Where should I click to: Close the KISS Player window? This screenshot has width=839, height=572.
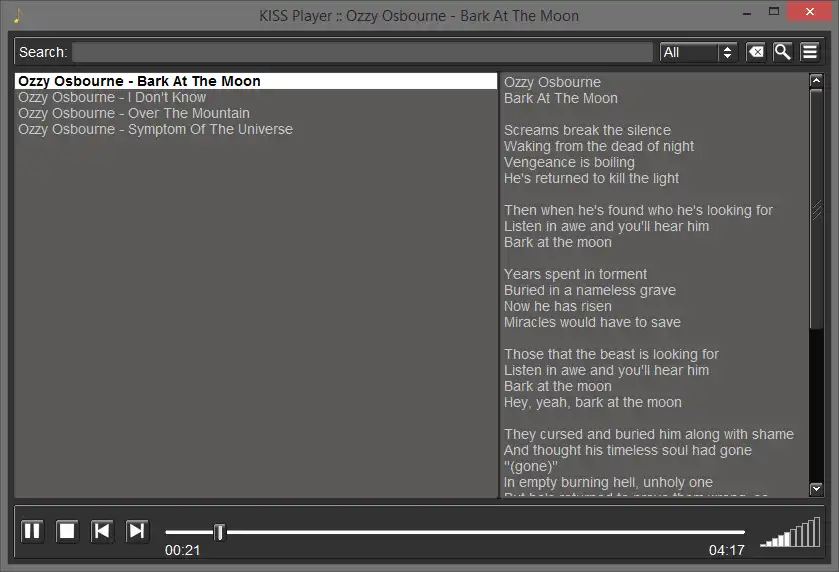pyautogui.click(x=810, y=12)
